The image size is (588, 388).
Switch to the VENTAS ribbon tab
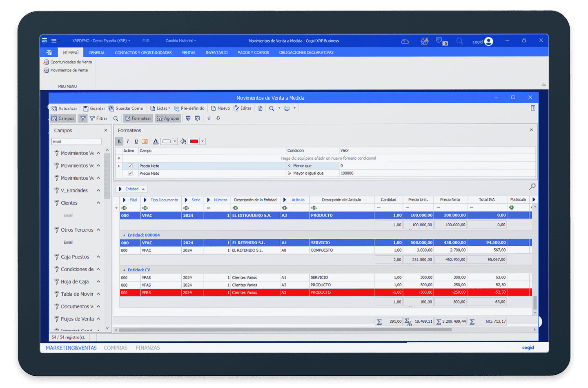click(x=188, y=53)
